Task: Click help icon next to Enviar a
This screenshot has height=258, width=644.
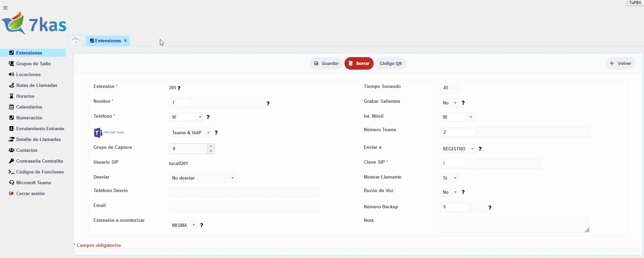Action: [480, 149]
